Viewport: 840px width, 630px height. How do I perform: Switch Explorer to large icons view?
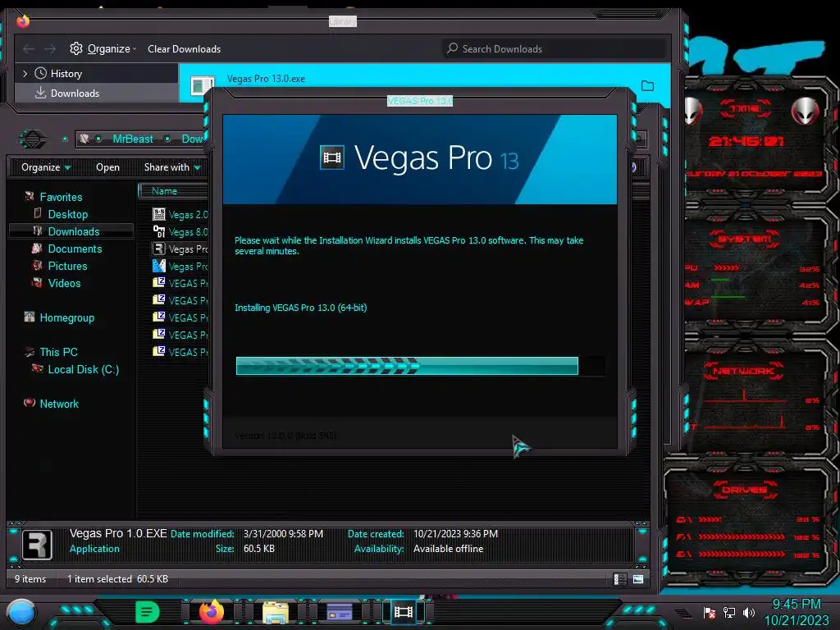coord(638,579)
